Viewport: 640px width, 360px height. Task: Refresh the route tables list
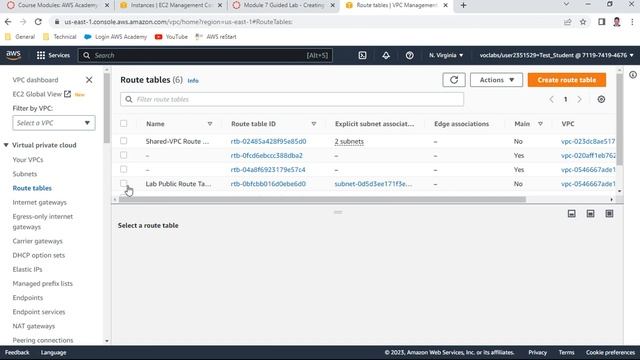pyautogui.click(x=454, y=80)
